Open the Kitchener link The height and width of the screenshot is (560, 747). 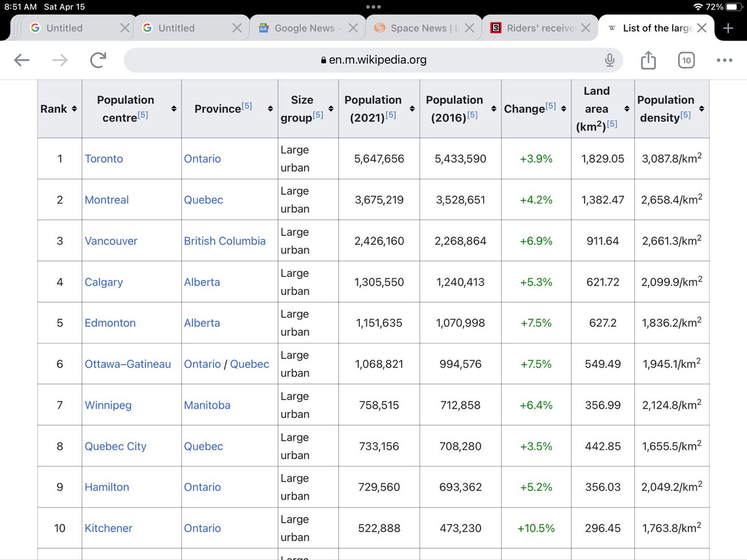coord(108,528)
